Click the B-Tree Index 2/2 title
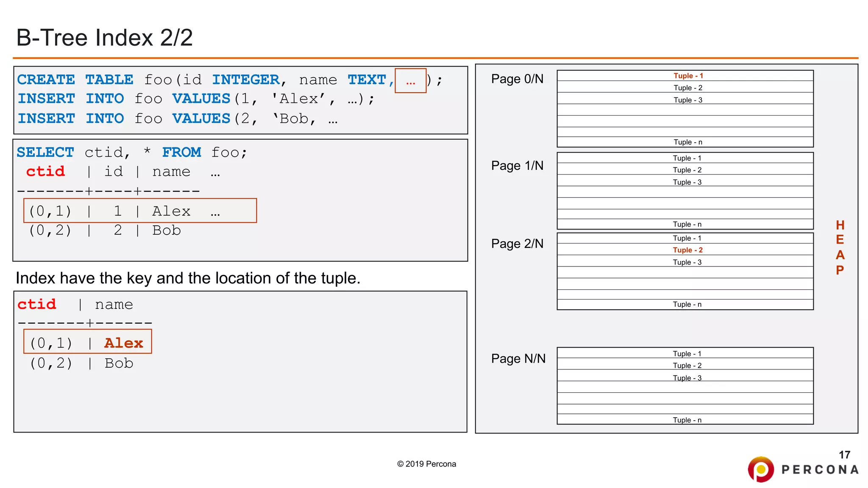Viewport: 868px width, 488px height. (x=104, y=37)
